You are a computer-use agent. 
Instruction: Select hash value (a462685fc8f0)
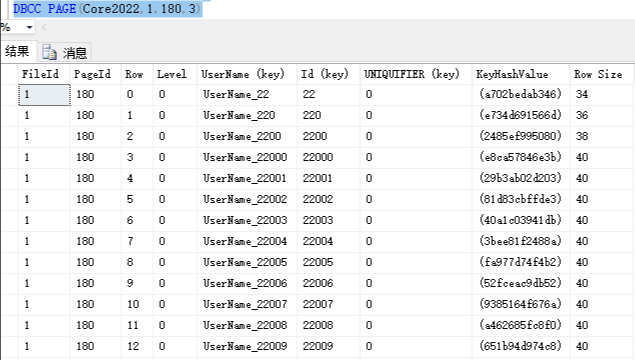[521, 326]
